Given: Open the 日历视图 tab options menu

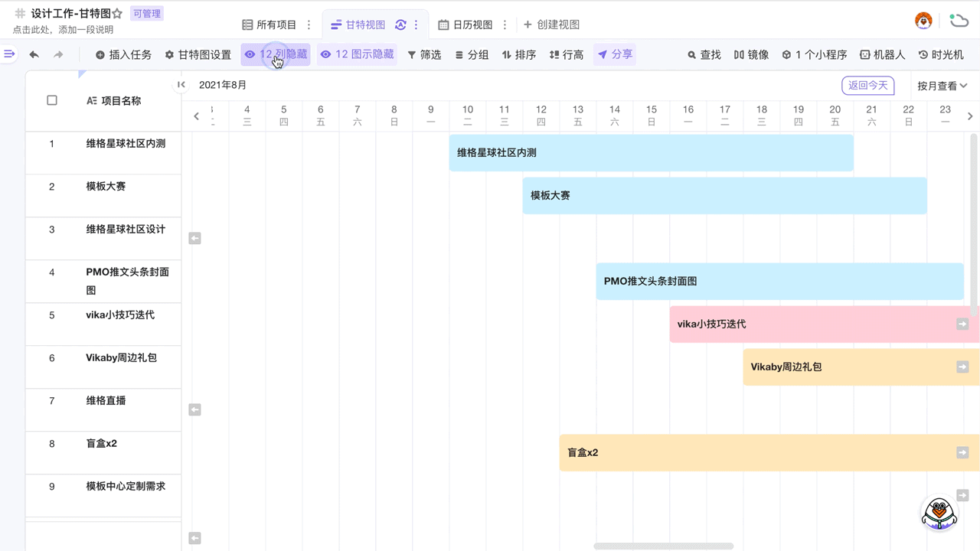Looking at the screenshot, I should point(505,24).
